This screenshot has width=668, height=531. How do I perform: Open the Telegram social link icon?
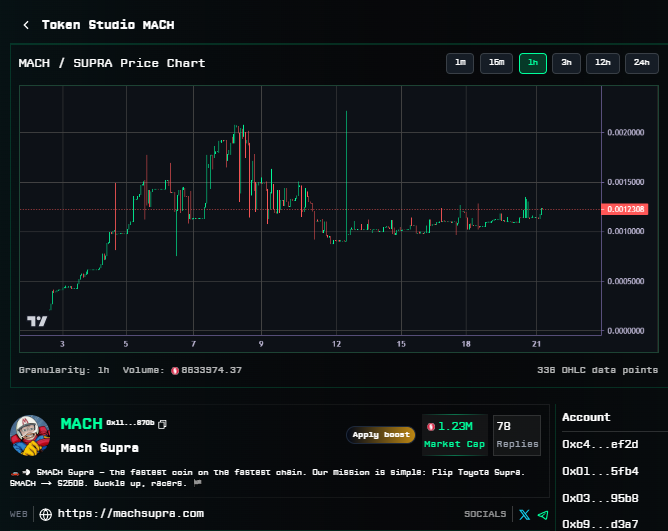tap(543, 515)
